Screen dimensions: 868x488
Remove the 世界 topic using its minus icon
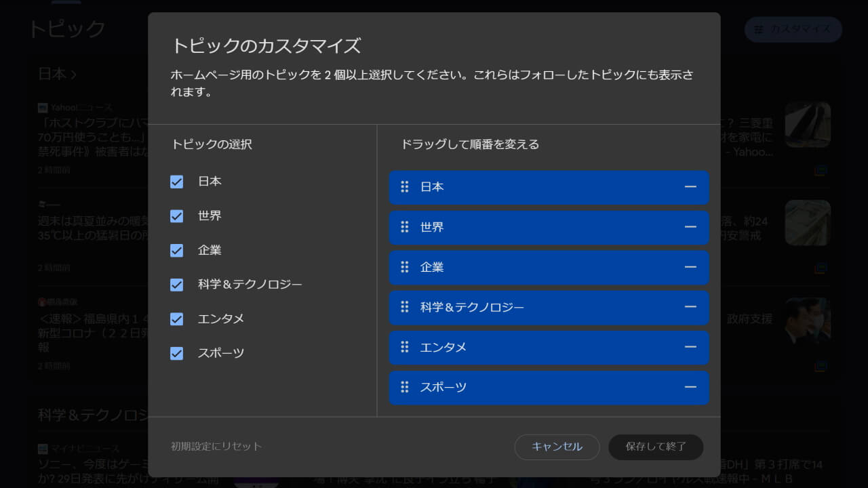tap(690, 228)
